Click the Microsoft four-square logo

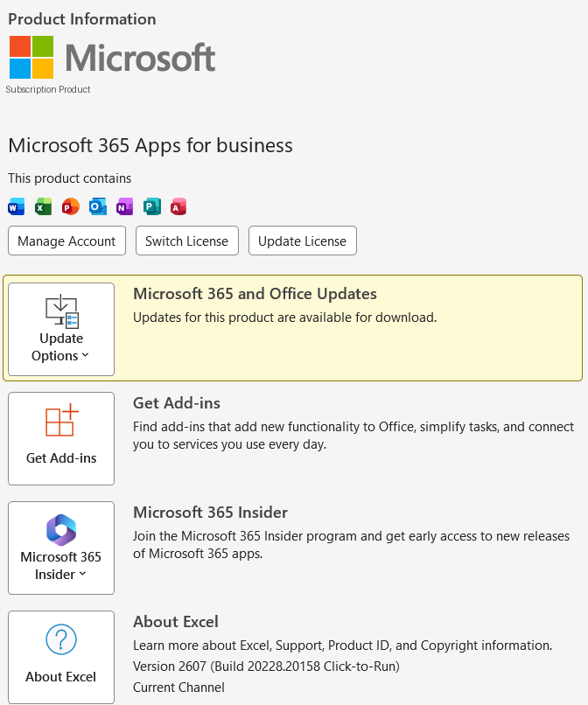coord(31,58)
